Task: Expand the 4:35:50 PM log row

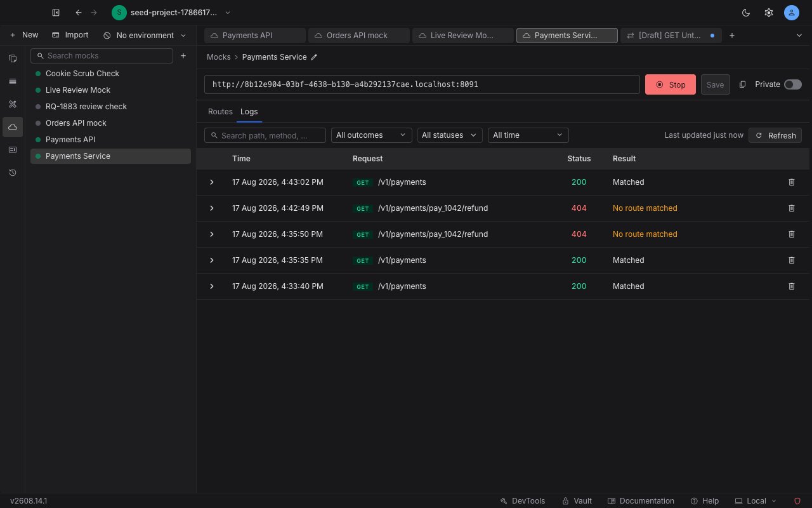Action: [212, 234]
